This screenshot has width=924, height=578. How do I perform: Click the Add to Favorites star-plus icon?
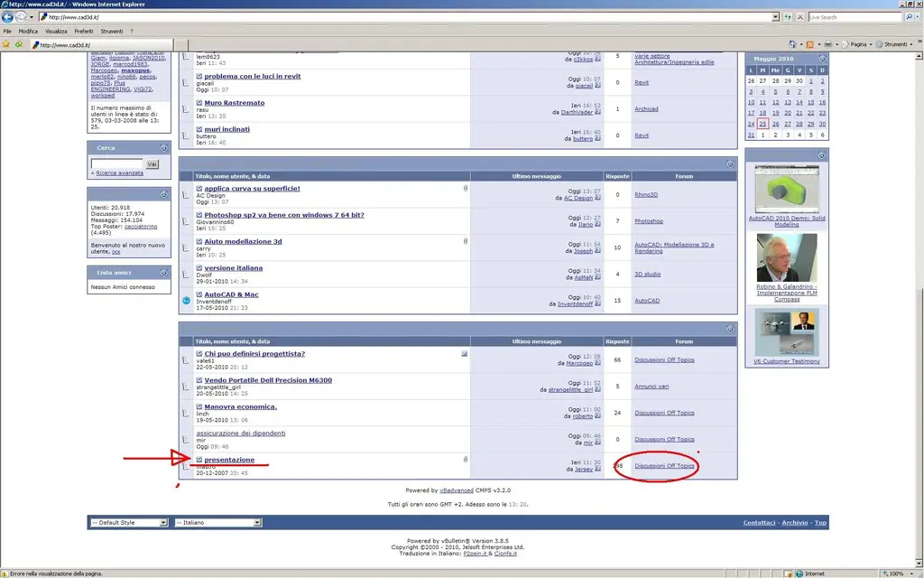point(19,44)
